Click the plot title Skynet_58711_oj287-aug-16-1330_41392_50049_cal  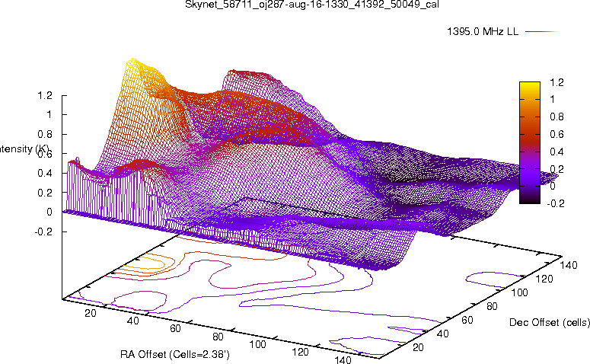(312, 5)
